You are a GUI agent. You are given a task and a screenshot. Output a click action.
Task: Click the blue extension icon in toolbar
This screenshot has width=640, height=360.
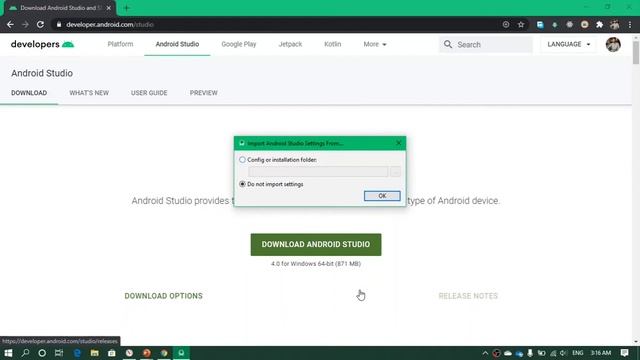[540, 24]
